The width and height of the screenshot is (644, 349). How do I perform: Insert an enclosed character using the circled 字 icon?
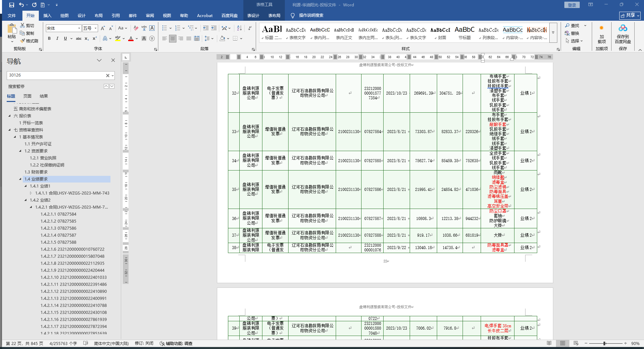pyautogui.click(x=152, y=38)
